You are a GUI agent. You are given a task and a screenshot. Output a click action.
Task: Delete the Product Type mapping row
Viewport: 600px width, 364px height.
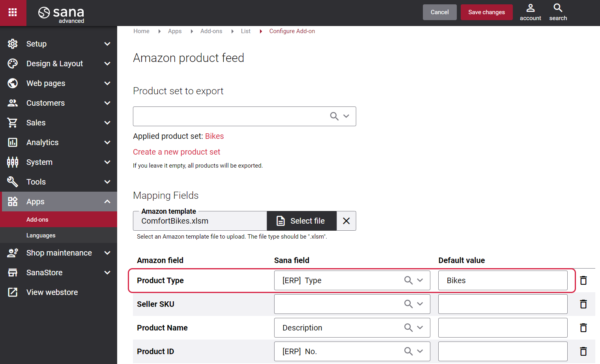click(583, 280)
